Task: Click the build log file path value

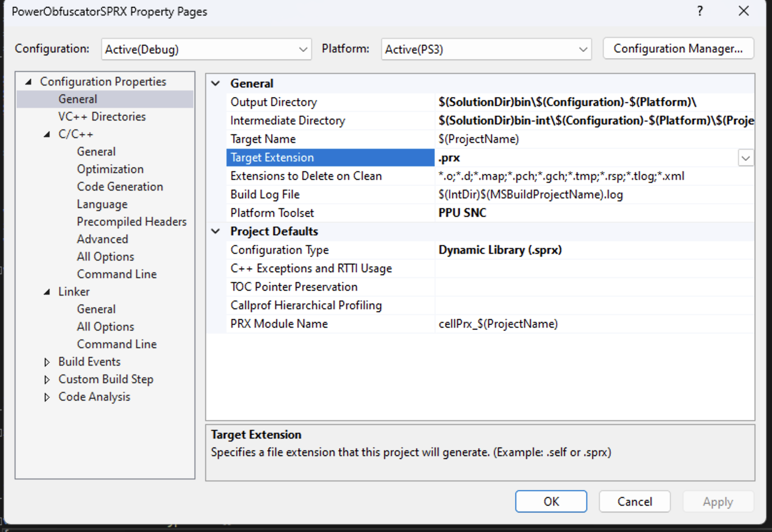Action: coord(531,195)
